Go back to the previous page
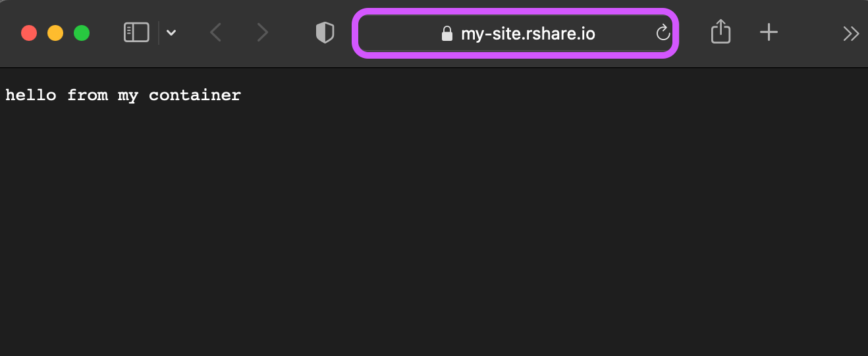 [215, 32]
